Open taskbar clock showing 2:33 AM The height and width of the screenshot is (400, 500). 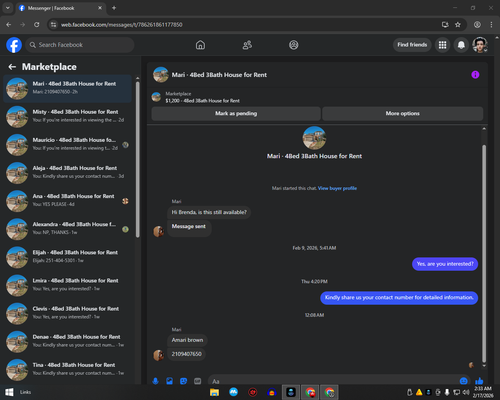[x=483, y=392]
